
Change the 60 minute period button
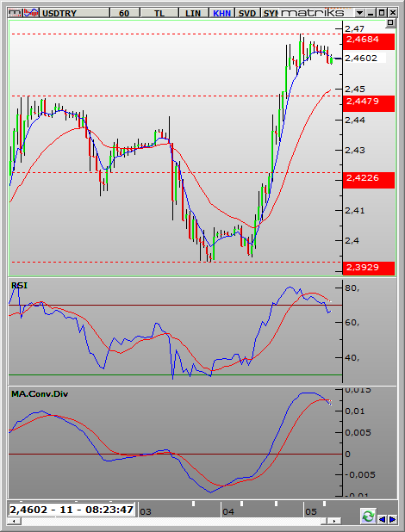coord(124,13)
